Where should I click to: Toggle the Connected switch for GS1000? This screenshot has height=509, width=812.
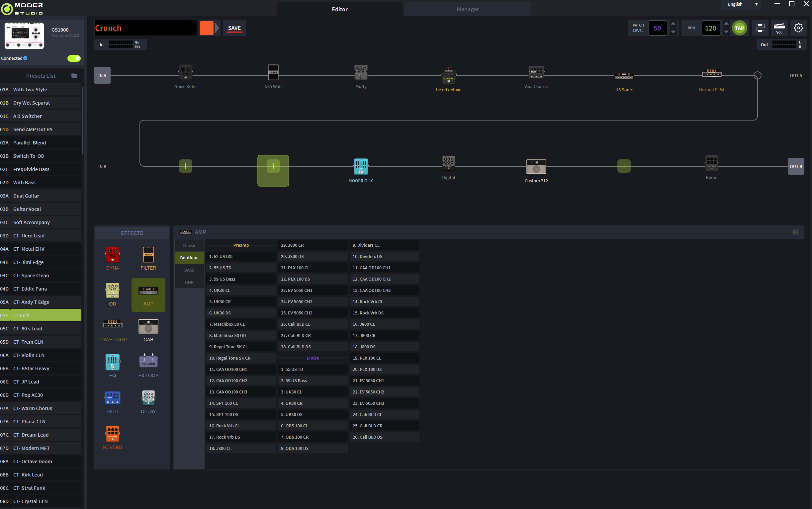(x=73, y=58)
